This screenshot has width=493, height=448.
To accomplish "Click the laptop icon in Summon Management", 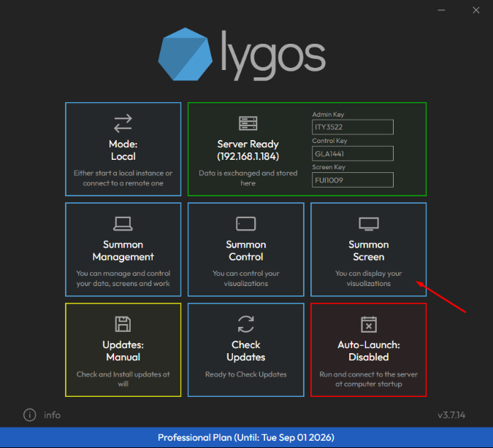I will click(x=123, y=224).
